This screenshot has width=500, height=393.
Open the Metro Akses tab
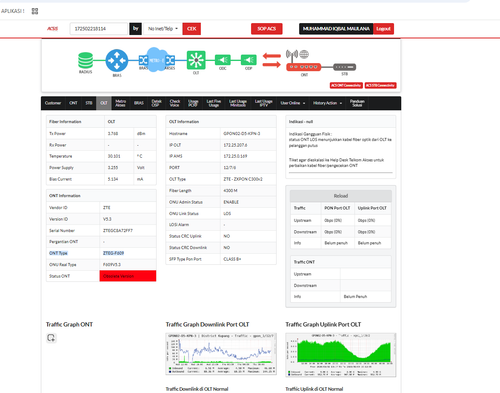(120, 103)
